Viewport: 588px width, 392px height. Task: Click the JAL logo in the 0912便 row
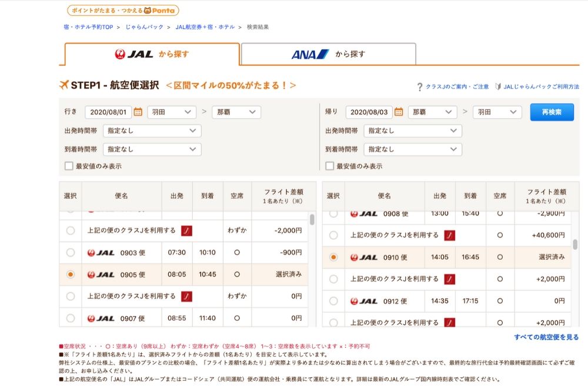point(364,301)
